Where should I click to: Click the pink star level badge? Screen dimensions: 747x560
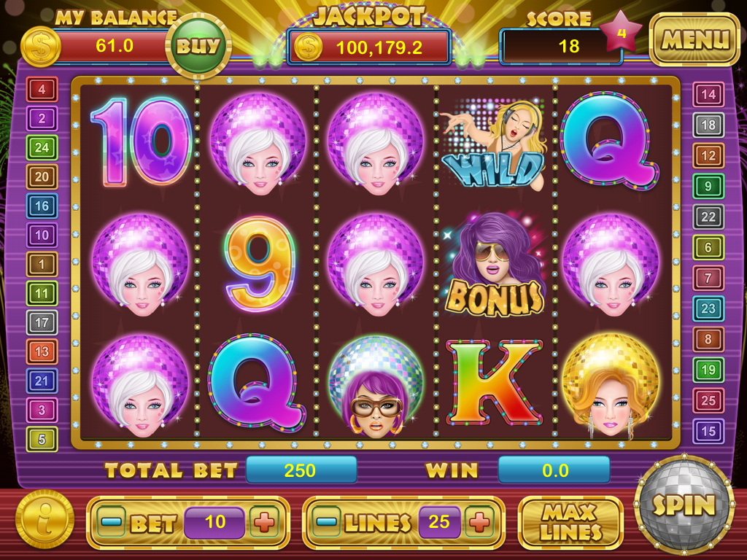pyautogui.click(x=620, y=32)
